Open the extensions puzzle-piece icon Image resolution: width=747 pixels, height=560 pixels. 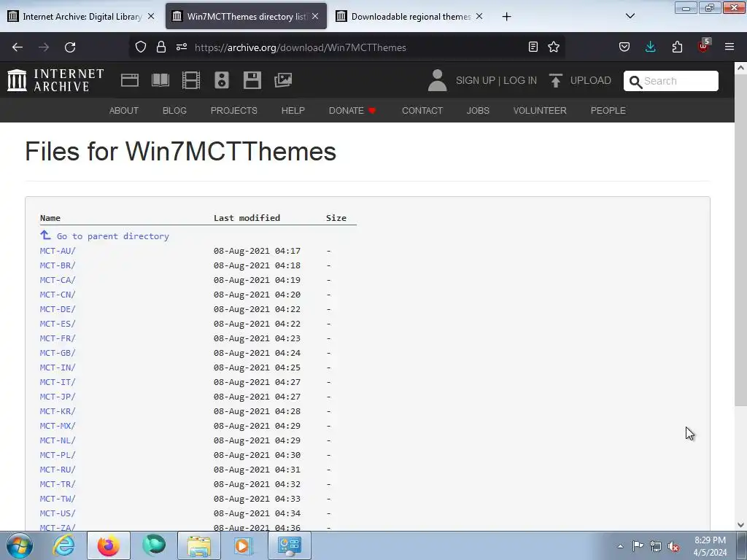coord(677,47)
